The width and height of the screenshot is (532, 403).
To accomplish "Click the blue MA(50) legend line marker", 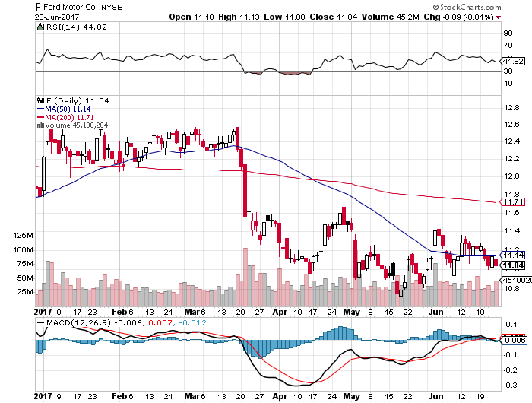I will [x=40, y=108].
